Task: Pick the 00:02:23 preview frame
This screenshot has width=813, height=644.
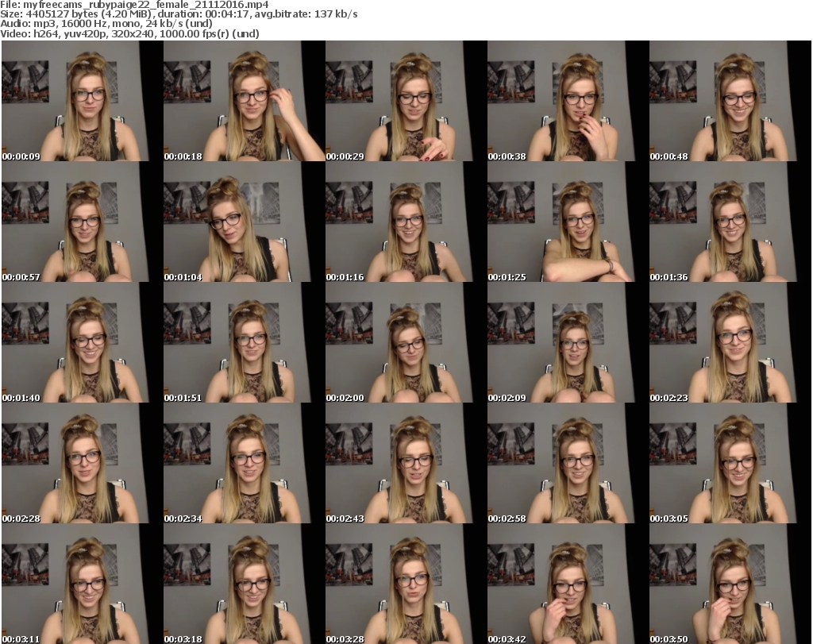Action: [x=730, y=342]
